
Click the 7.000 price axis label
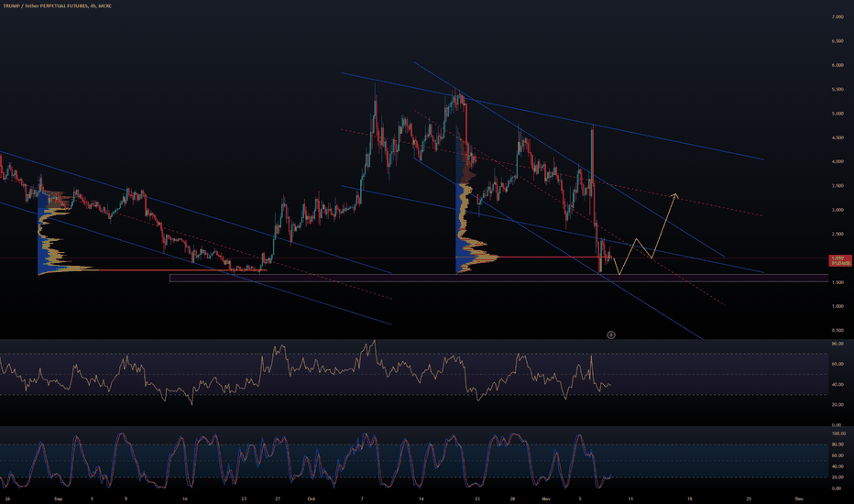point(838,16)
